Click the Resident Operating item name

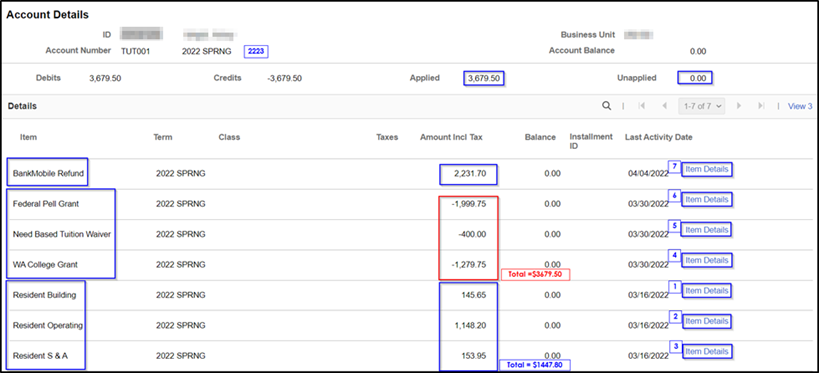click(x=48, y=325)
